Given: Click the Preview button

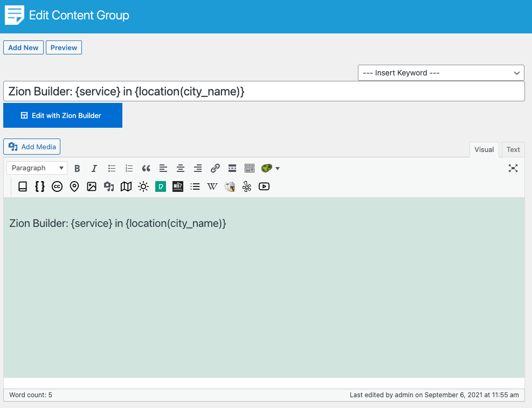Looking at the screenshot, I should coord(64,47).
